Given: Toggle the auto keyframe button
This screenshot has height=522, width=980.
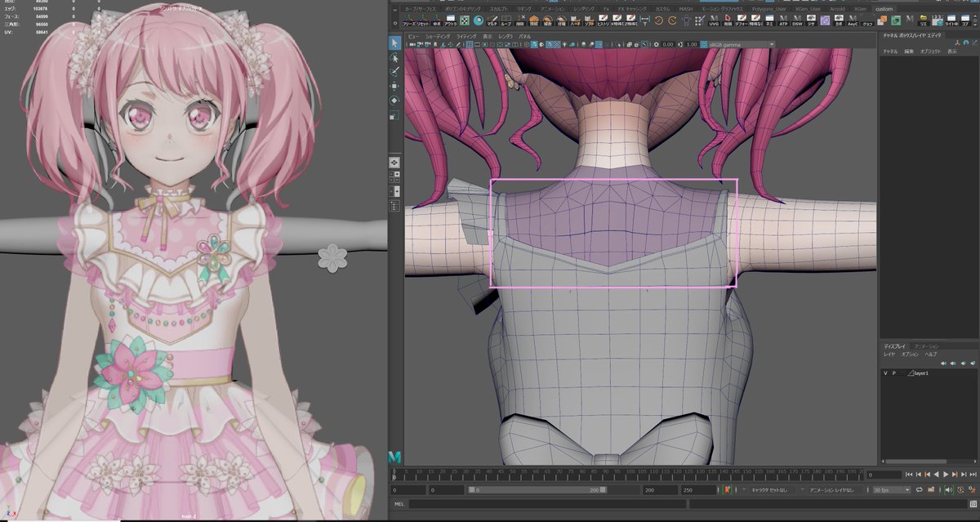Looking at the screenshot, I should click(x=960, y=489).
